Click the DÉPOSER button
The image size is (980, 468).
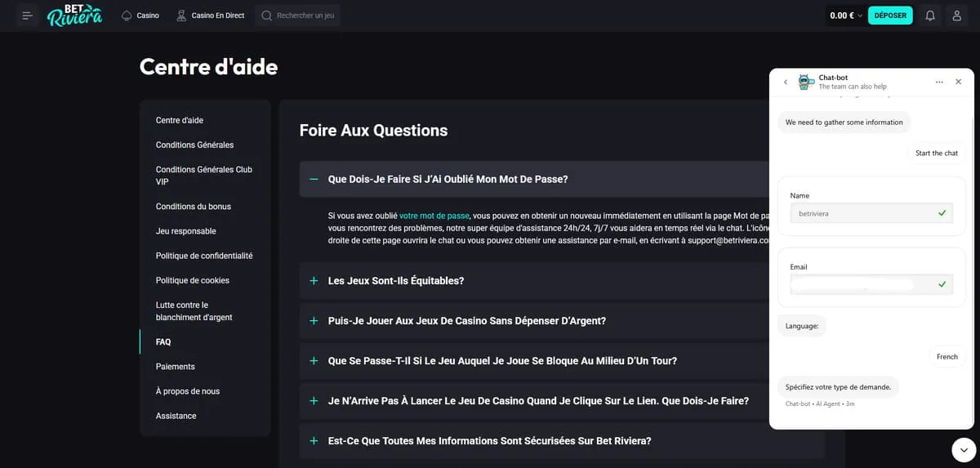point(889,16)
